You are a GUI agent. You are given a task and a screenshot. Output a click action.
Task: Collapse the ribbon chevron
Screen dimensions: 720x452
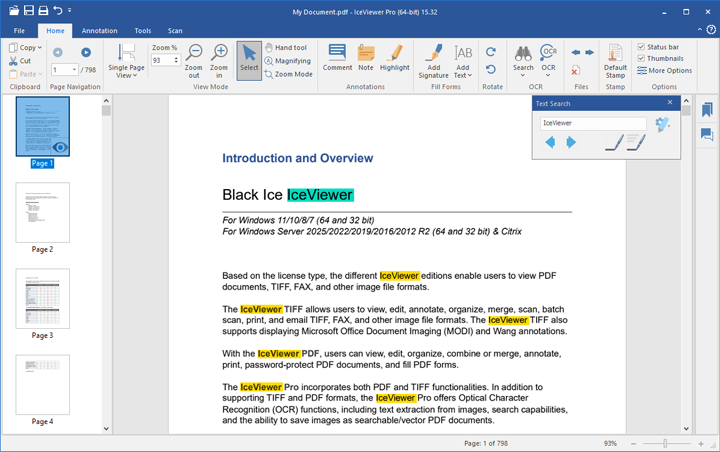699,30
